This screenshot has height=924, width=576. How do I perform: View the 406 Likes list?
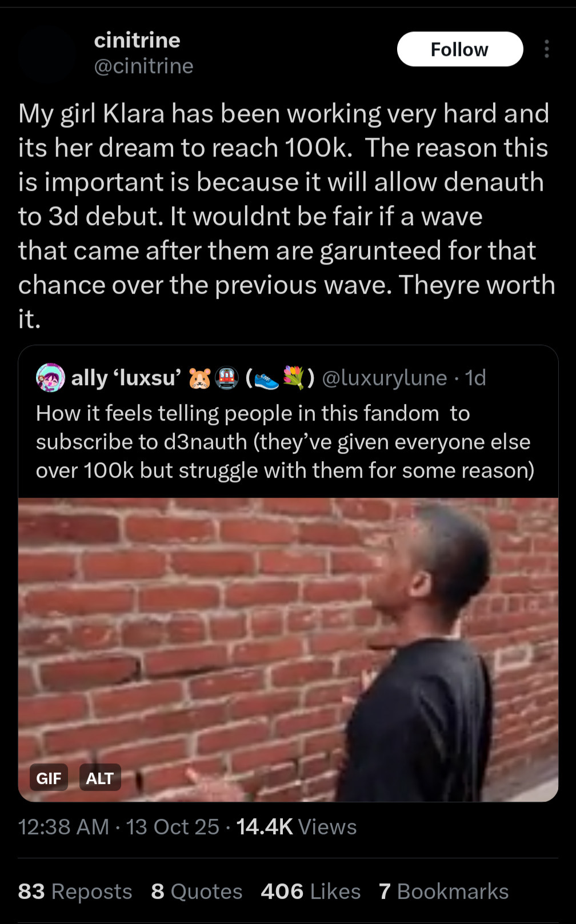311,891
